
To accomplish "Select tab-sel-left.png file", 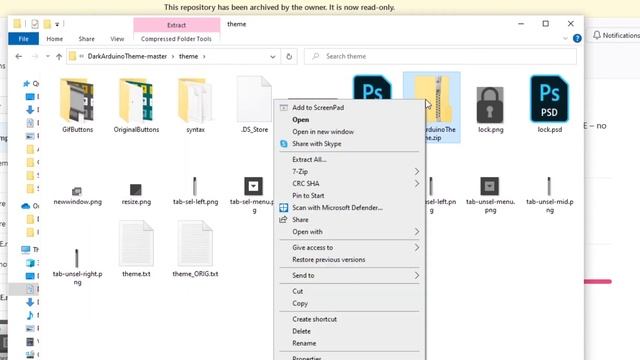I will (x=195, y=191).
